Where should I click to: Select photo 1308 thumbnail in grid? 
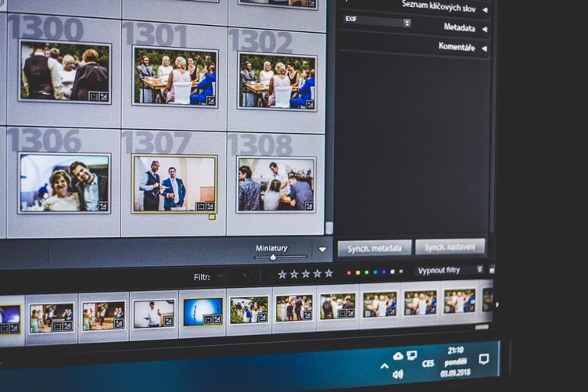coord(275,185)
